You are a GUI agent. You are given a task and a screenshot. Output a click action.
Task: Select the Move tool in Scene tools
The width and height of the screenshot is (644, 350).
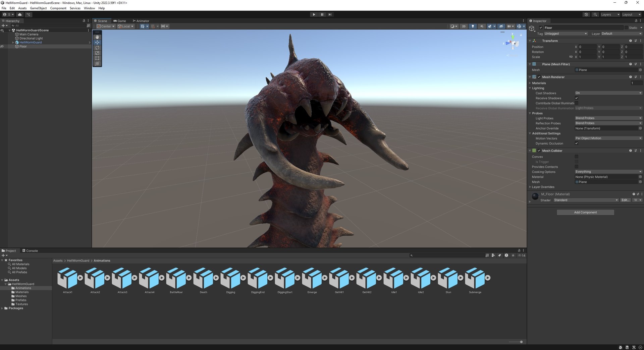tap(97, 42)
